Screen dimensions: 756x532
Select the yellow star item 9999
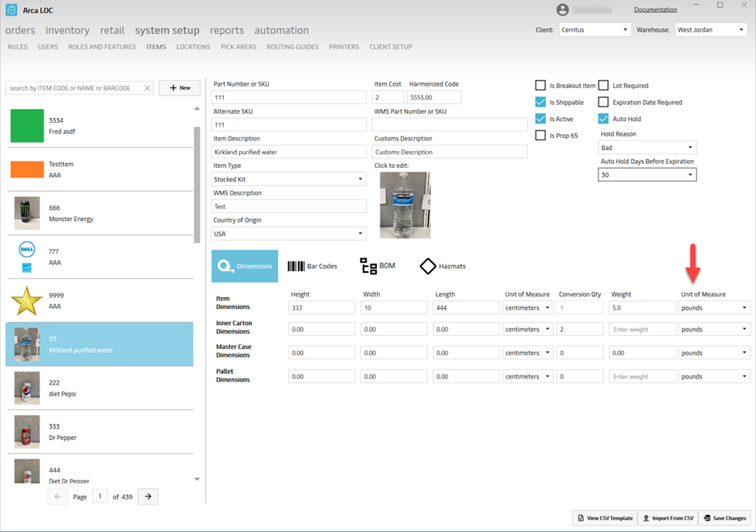click(27, 301)
